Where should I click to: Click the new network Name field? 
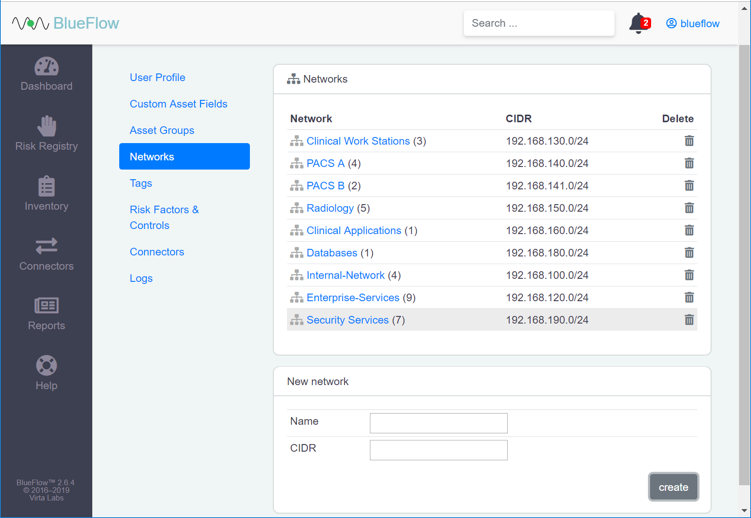click(438, 423)
